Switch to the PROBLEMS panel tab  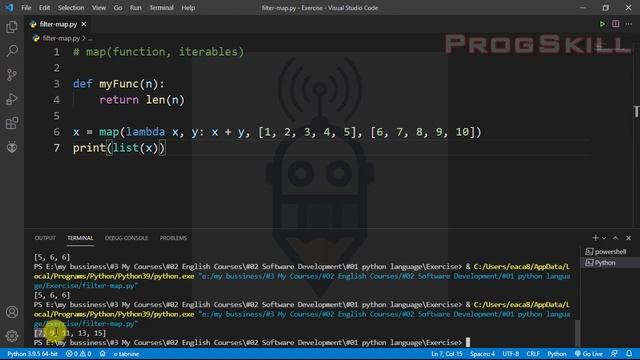173,238
